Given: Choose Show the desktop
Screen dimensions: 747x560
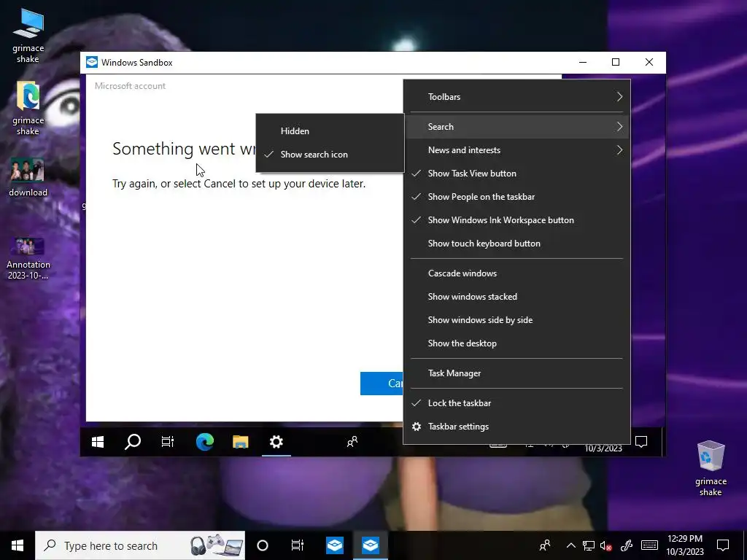Looking at the screenshot, I should pos(517,343).
